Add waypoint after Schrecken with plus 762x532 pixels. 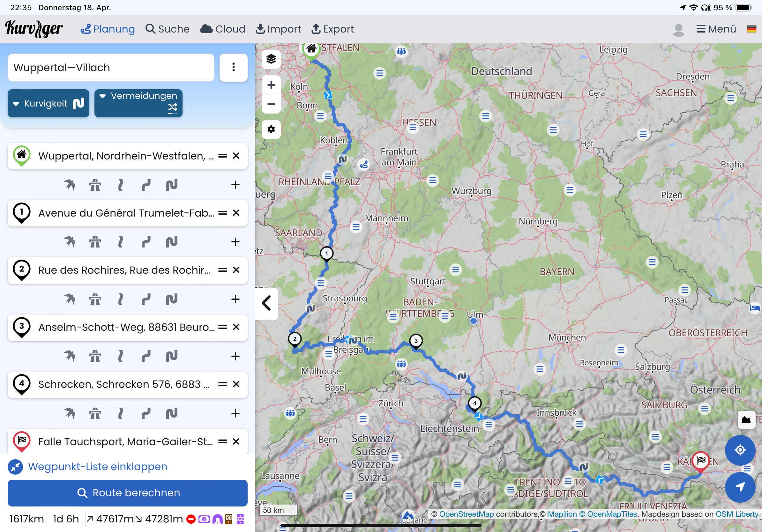click(235, 413)
